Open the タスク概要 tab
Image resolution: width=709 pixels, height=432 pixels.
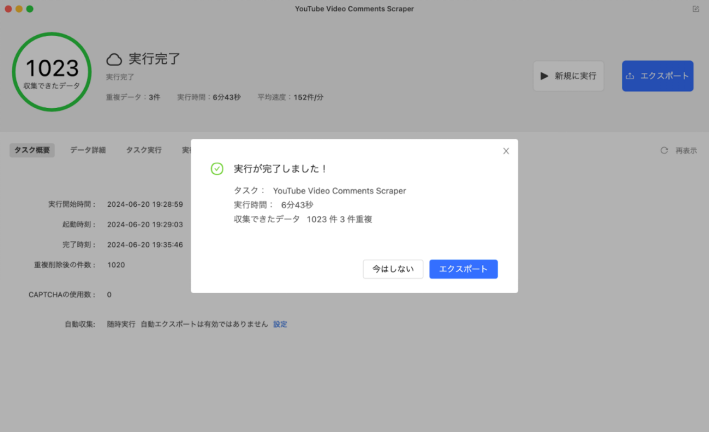pyautogui.click(x=32, y=150)
